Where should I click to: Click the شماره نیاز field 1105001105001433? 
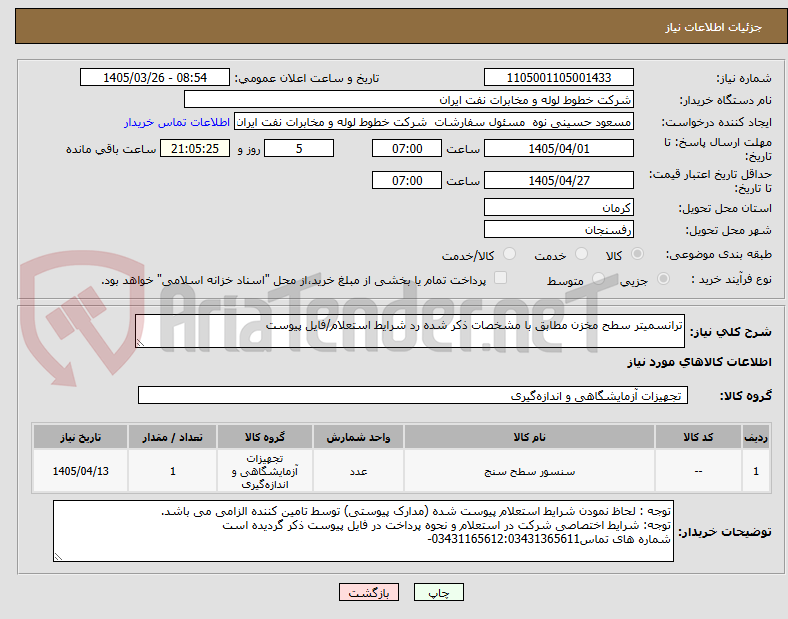click(559, 77)
